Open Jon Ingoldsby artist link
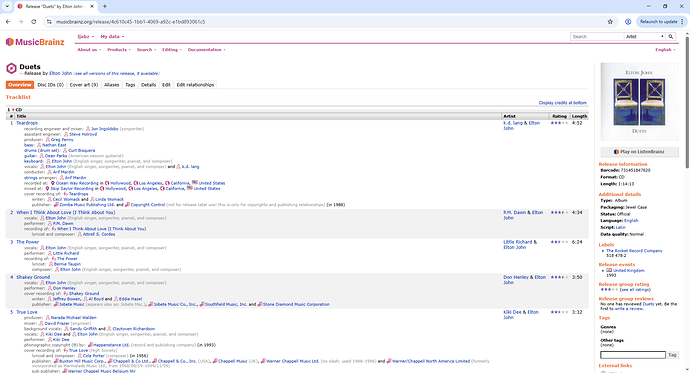 105,129
